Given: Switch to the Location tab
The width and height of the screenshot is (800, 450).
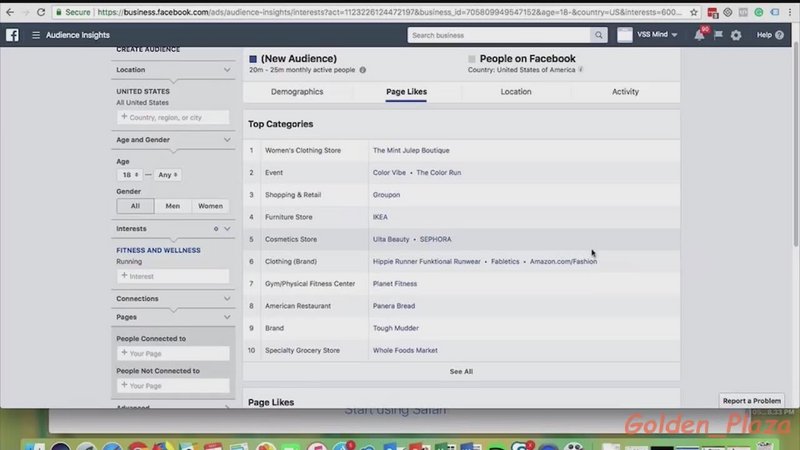Looking at the screenshot, I should [x=516, y=92].
